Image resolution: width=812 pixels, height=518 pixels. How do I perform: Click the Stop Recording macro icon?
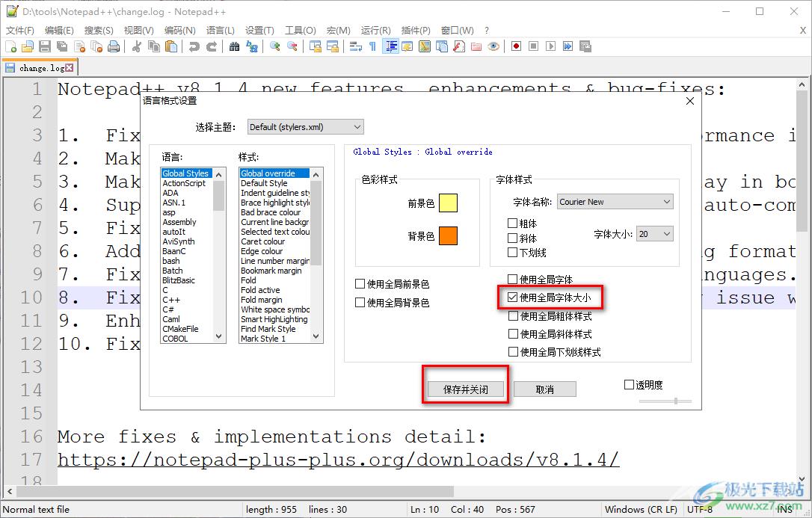[533, 46]
